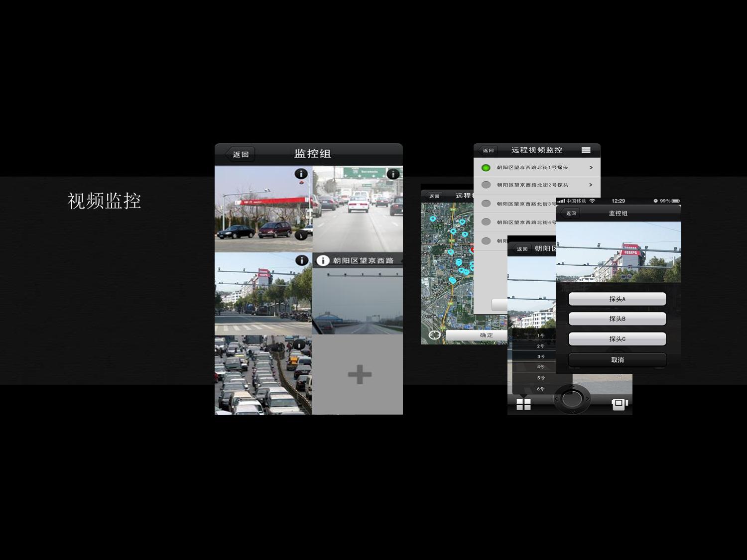Click center of PTZ joystick control

click(572, 399)
